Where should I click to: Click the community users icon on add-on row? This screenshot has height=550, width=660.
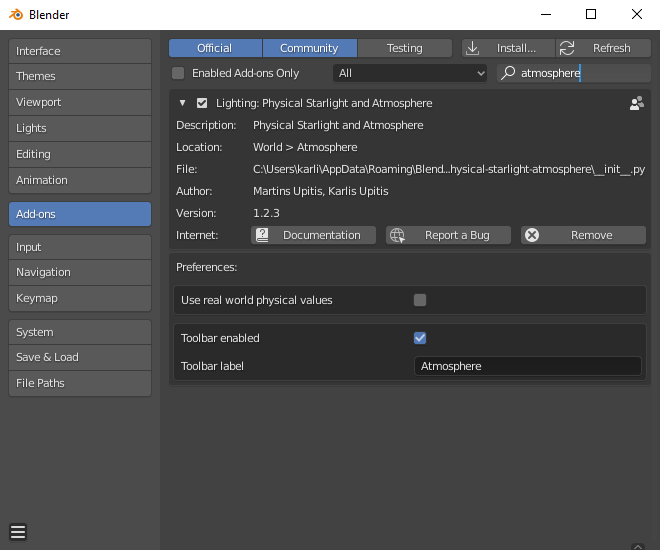click(x=636, y=103)
